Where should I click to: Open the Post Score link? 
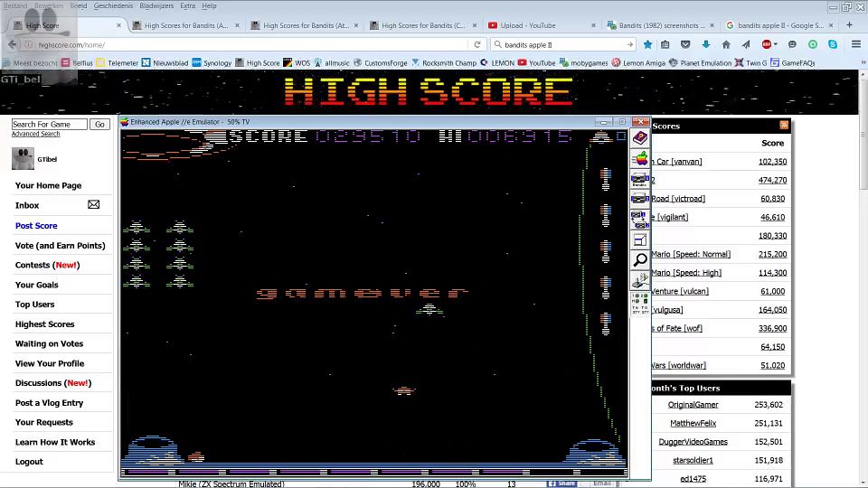[x=36, y=226]
